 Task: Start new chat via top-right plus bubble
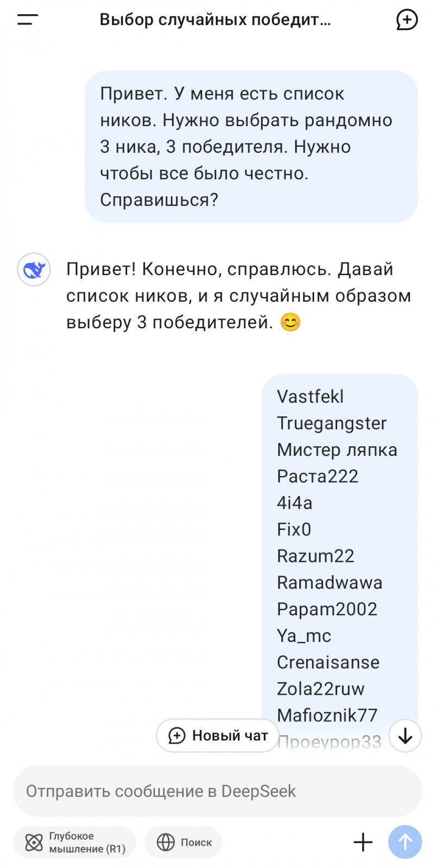pyautogui.click(x=406, y=20)
